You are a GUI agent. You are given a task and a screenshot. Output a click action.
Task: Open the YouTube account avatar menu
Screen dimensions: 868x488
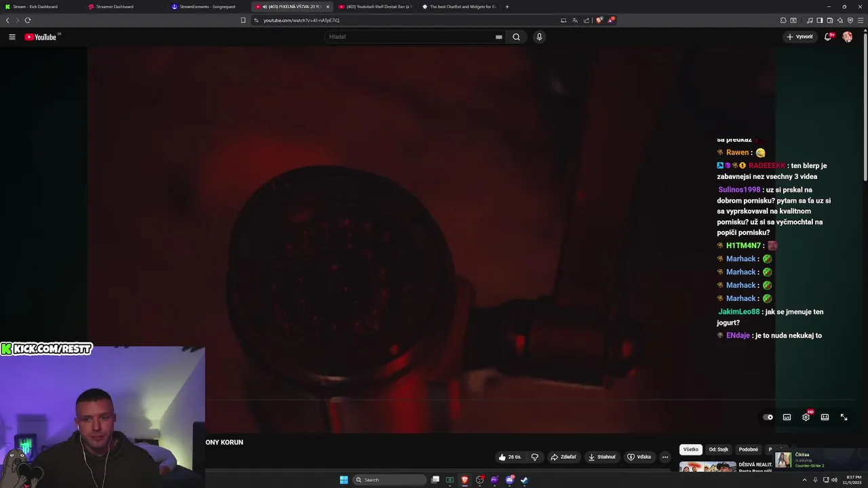coord(847,37)
